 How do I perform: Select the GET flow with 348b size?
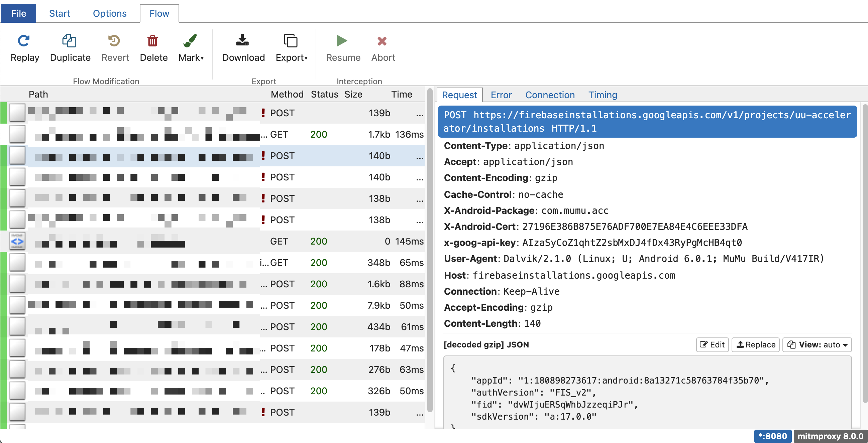(212, 263)
